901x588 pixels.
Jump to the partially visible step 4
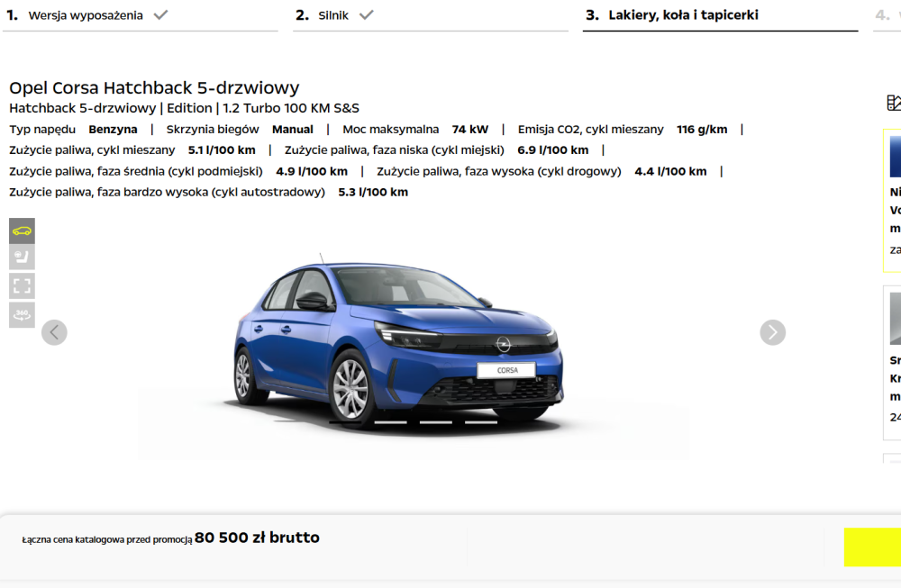click(x=887, y=16)
